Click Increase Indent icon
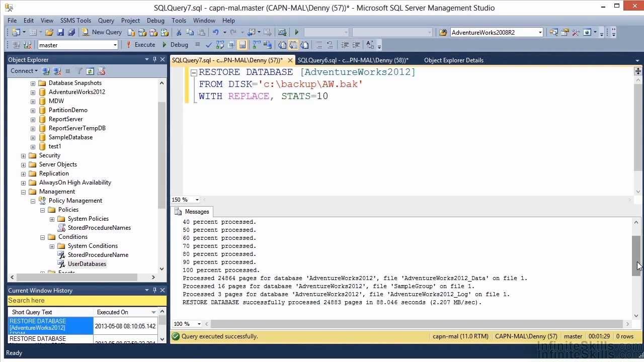 (x=356, y=45)
